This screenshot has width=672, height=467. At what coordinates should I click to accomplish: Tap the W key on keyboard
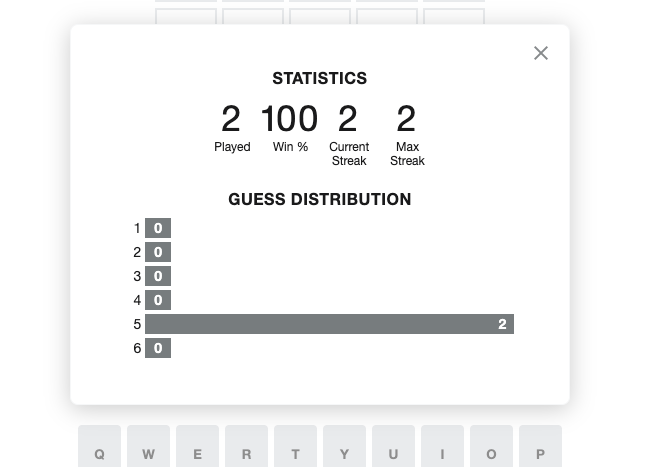(148, 446)
